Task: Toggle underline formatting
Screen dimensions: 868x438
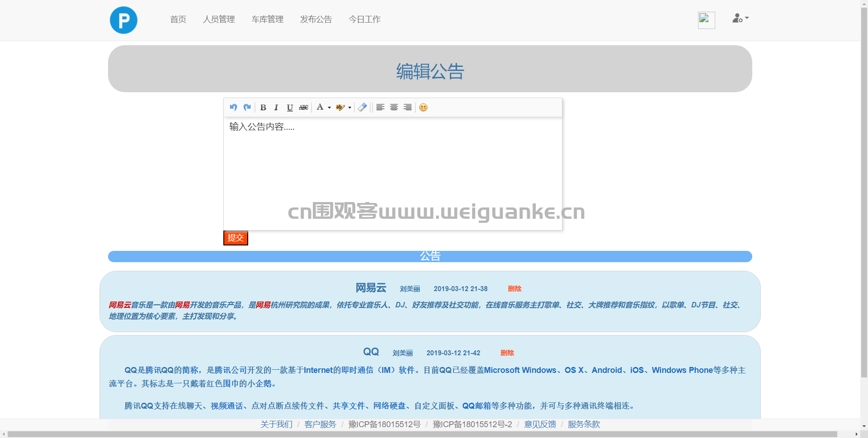Action: point(290,107)
